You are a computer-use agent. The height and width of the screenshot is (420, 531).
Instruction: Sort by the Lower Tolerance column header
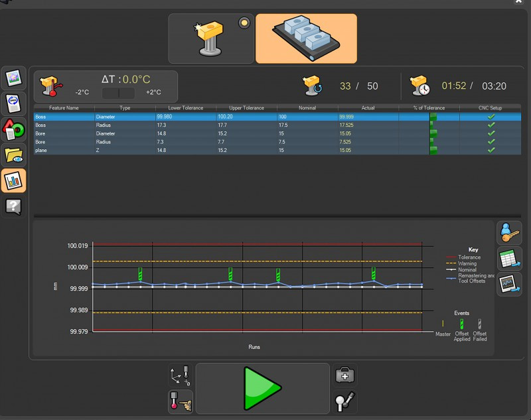[x=186, y=108]
